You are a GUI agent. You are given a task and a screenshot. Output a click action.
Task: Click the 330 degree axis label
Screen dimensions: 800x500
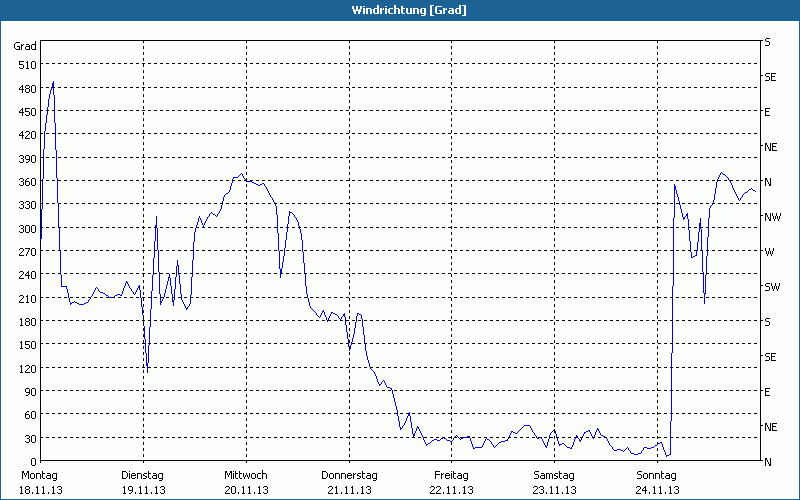click(x=28, y=205)
